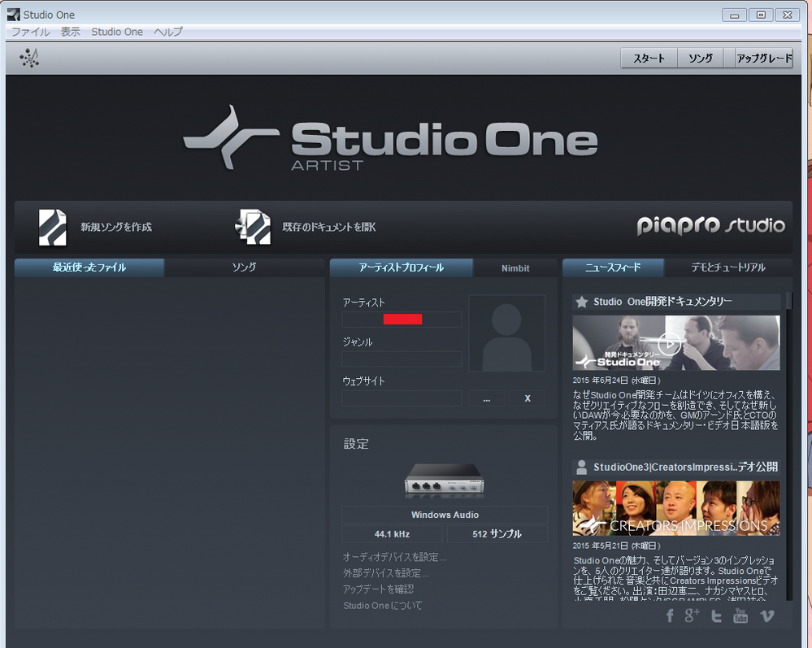This screenshot has height=648, width=812.
Task: Open 外部デバイスを設定 link
Action: click(x=386, y=573)
